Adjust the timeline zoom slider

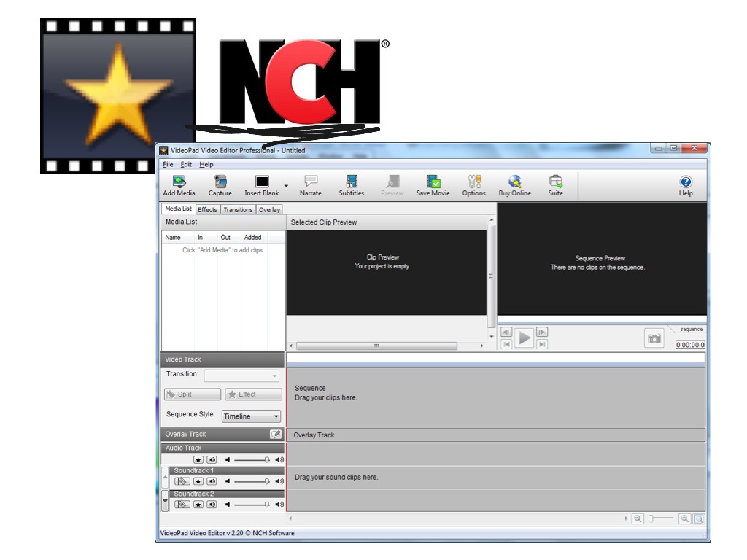pyautogui.click(x=661, y=518)
